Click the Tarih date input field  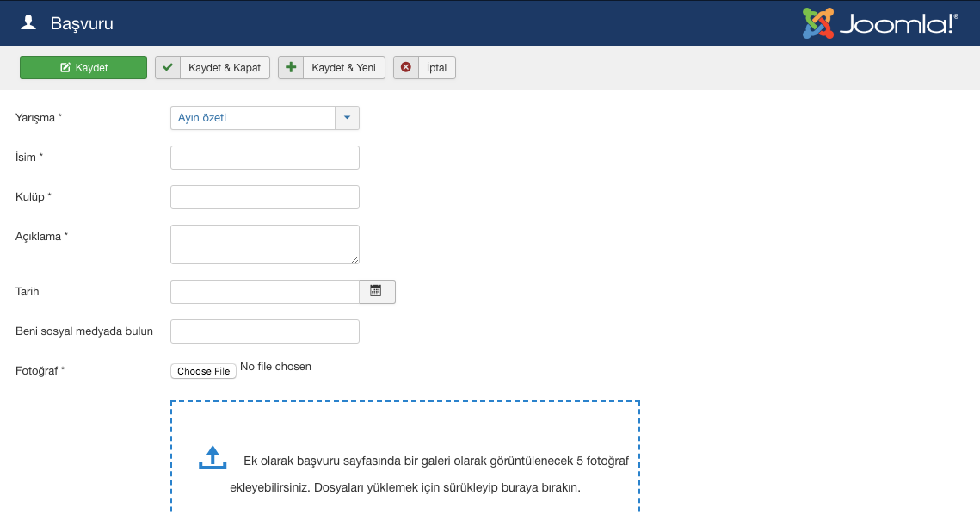tap(265, 292)
